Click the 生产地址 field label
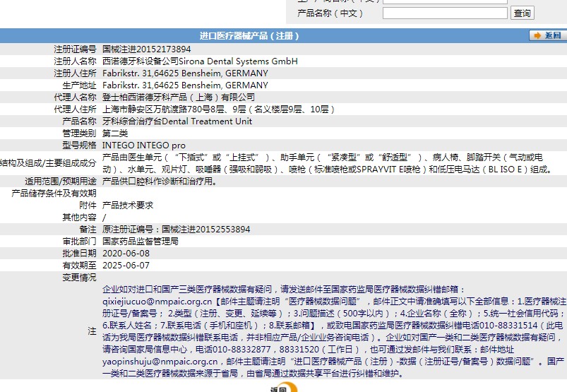 pos(80,85)
